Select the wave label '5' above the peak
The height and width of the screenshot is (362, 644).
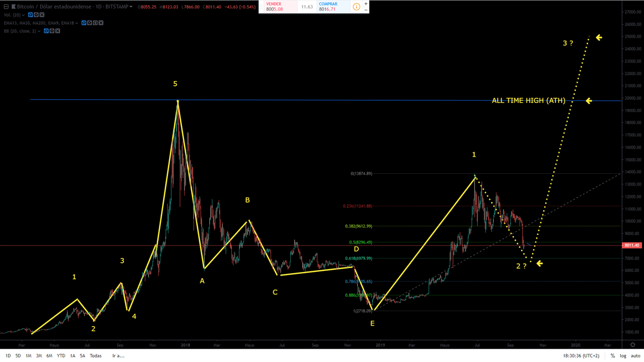(x=175, y=84)
